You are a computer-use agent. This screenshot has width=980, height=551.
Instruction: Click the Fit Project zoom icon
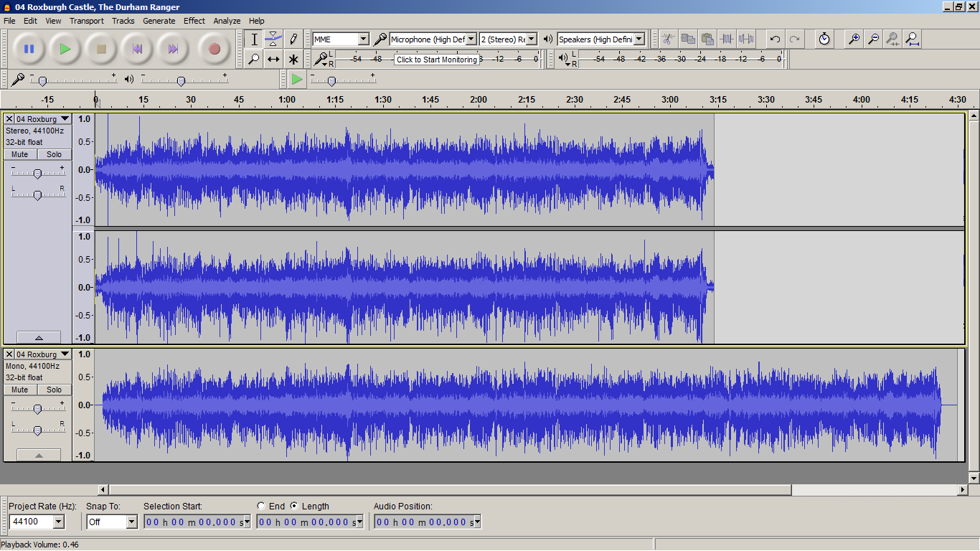coord(912,39)
